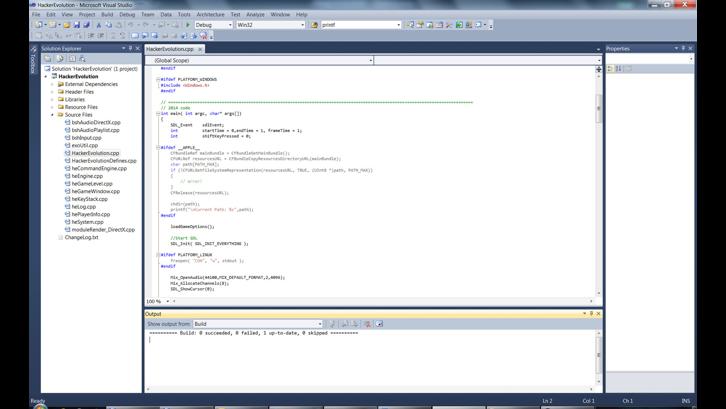Click the Copy icon in toolbar
Screen dimensions: 726x409
108,25
